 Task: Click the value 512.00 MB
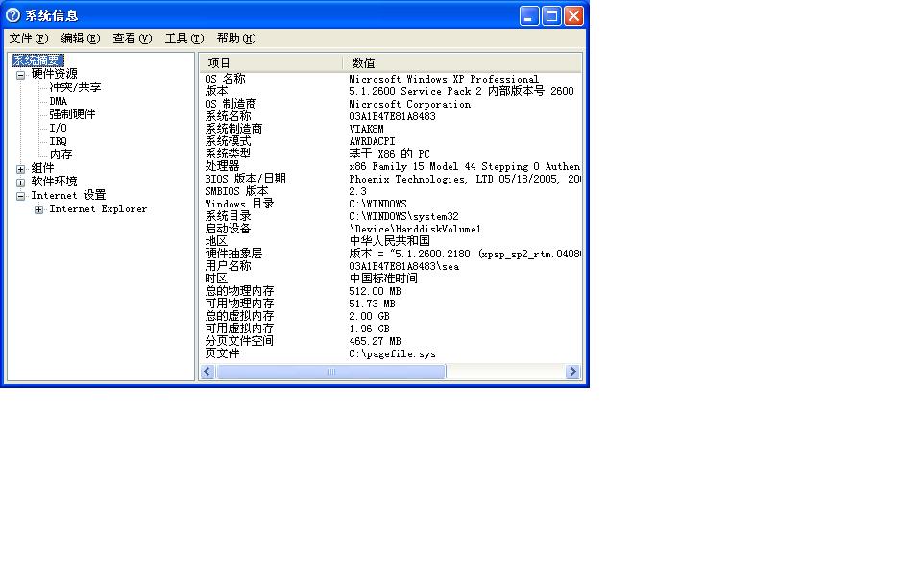[x=375, y=292]
